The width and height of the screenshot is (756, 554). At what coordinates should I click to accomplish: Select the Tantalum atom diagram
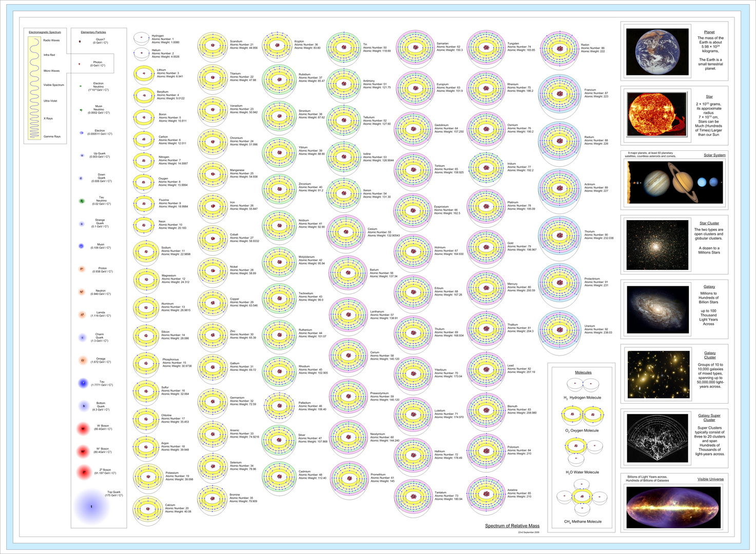(x=413, y=497)
